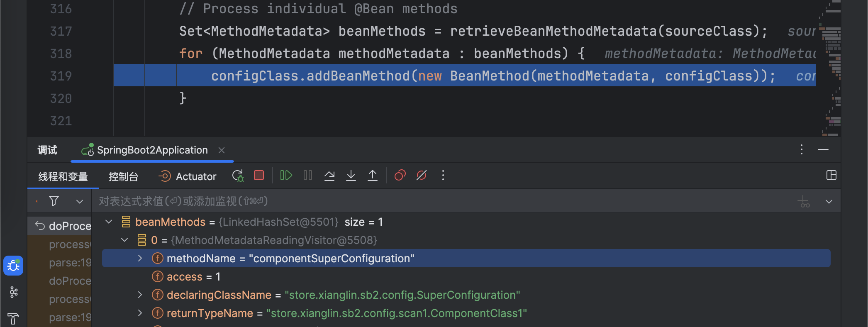Expand the returnTypeName field
Image resolution: width=868 pixels, height=327 pixels.
pyautogui.click(x=140, y=313)
